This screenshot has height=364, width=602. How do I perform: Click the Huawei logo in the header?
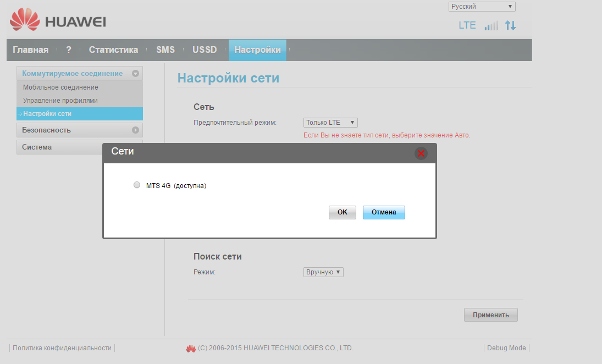coord(58,21)
